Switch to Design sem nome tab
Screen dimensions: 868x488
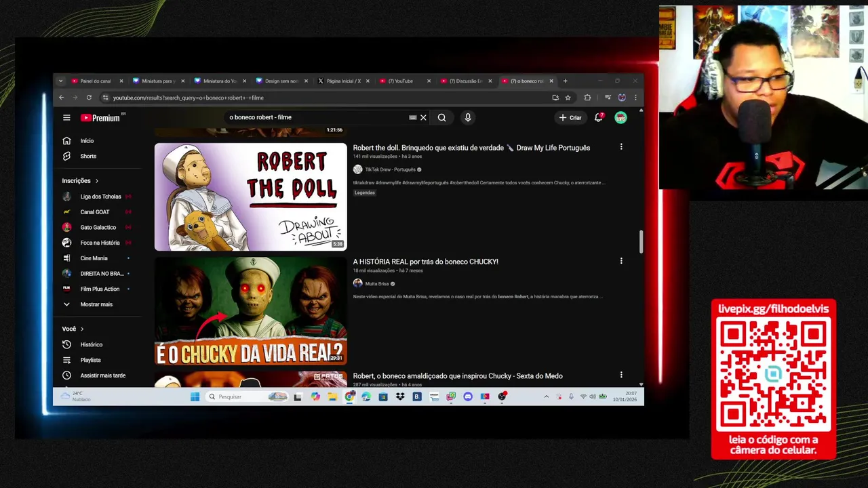point(280,81)
